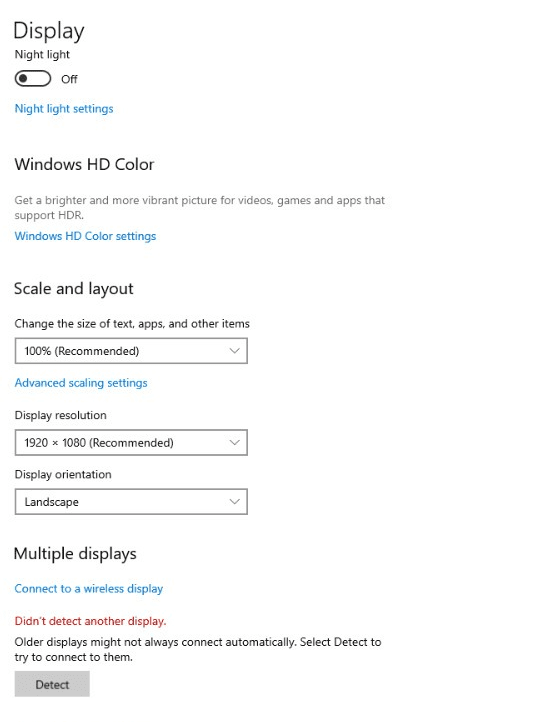
Task: Open the Landscape orientation dropdown
Action: (131, 502)
